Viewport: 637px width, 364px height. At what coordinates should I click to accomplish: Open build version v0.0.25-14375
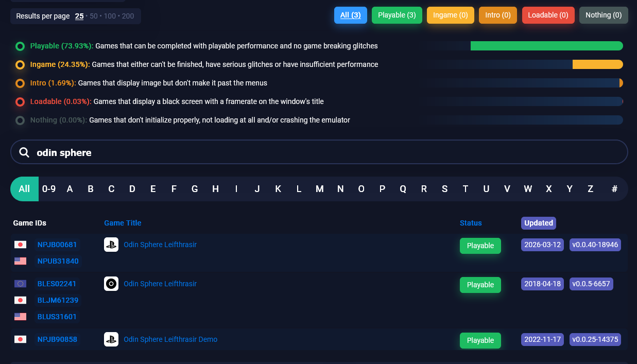click(595, 339)
